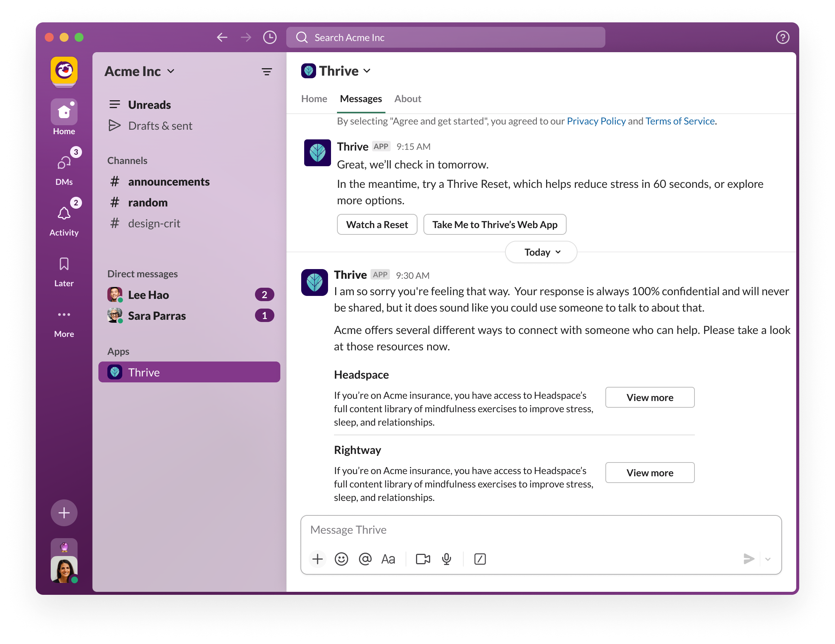Switch to the Messages tab
835x644 pixels.
point(361,99)
